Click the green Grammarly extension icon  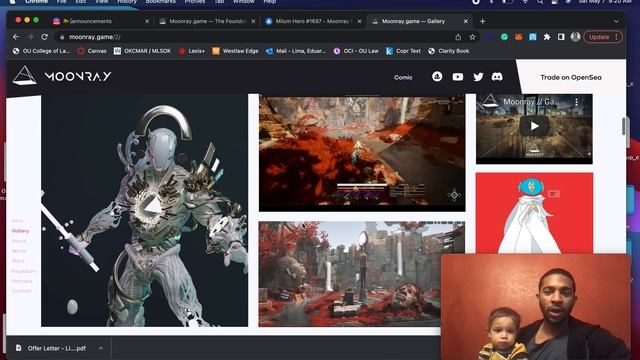pos(504,37)
